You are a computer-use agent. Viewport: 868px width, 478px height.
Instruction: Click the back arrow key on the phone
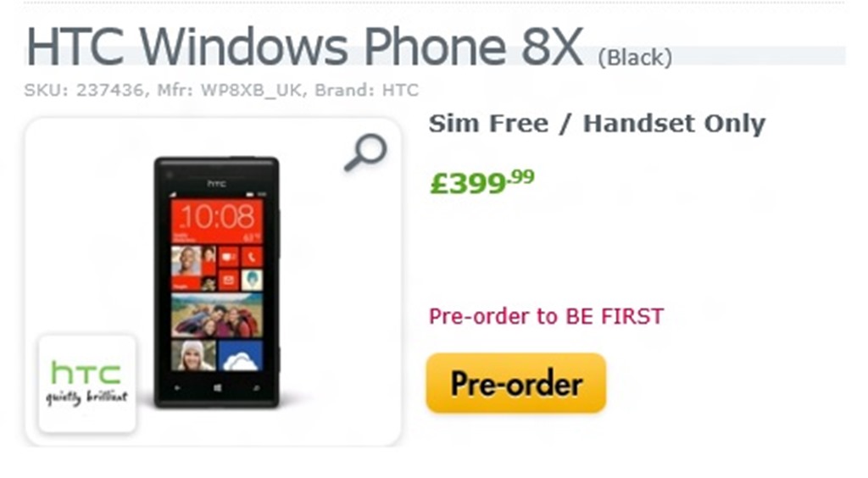point(177,388)
